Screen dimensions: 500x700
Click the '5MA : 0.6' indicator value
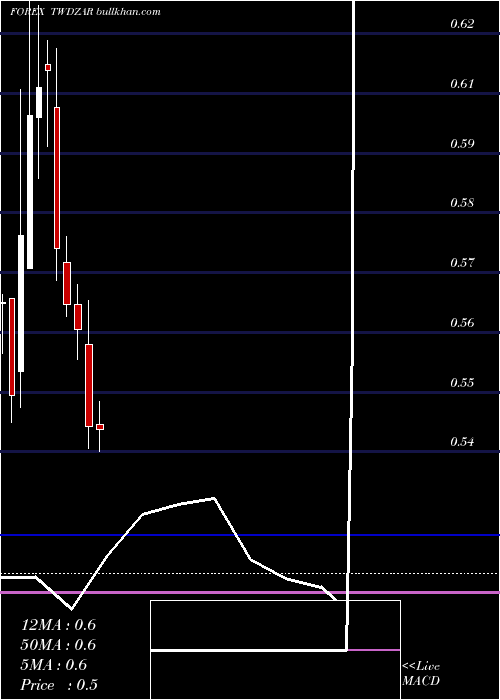pos(54,665)
